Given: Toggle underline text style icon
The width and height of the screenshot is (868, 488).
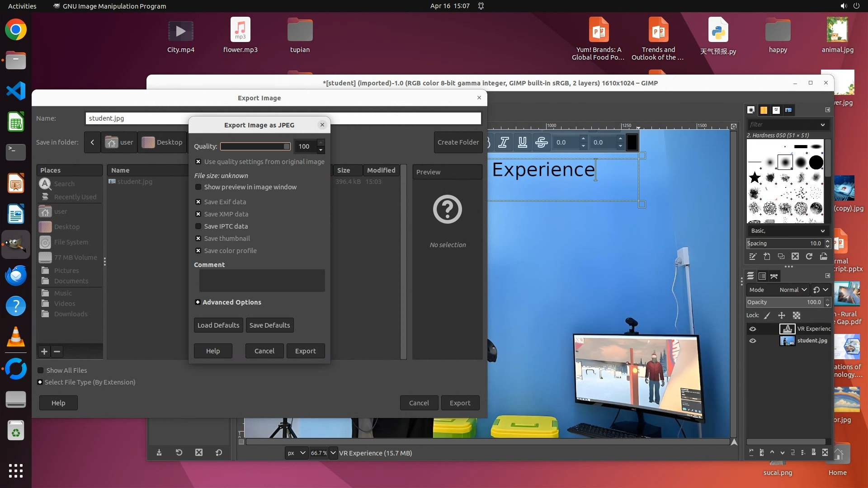Looking at the screenshot, I should tap(522, 142).
